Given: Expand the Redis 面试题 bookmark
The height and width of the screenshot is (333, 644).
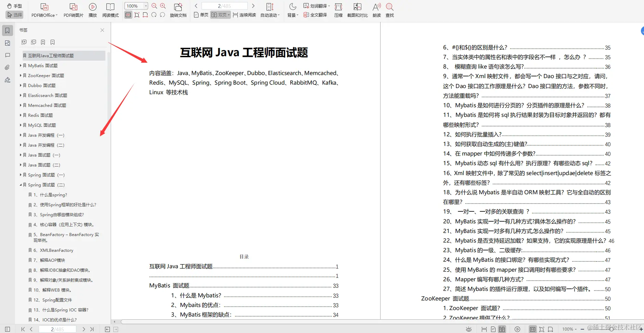Looking at the screenshot, I should [21, 115].
